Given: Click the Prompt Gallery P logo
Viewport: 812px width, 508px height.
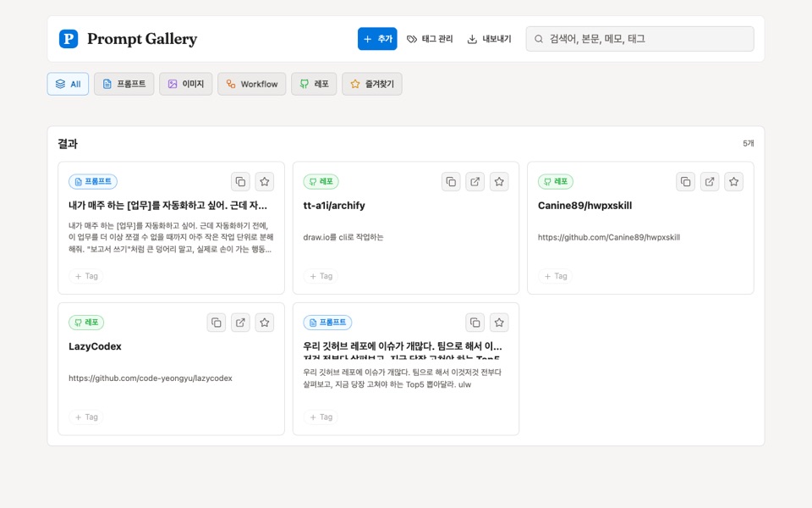Looking at the screenshot, I should [69, 39].
